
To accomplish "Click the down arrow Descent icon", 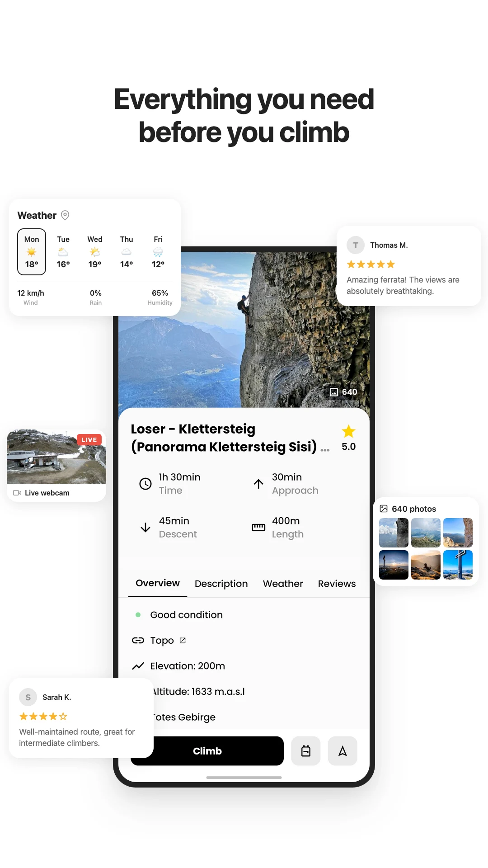I will pos(145,528).
